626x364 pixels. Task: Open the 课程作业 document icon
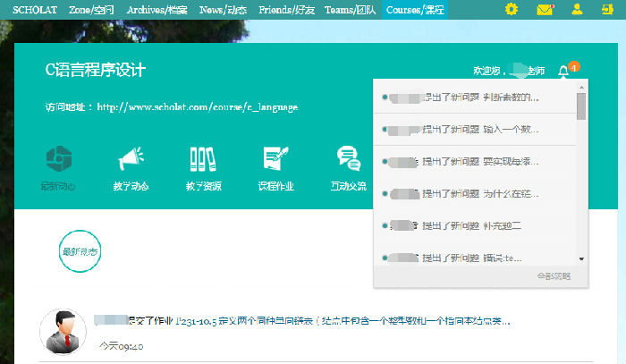coord(275,159)
